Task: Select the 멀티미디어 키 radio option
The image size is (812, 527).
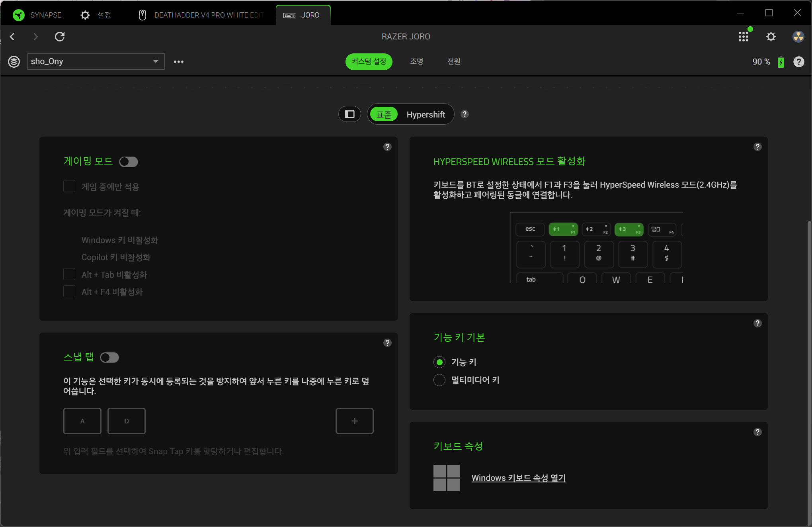Action: click(x=439, y=380)
